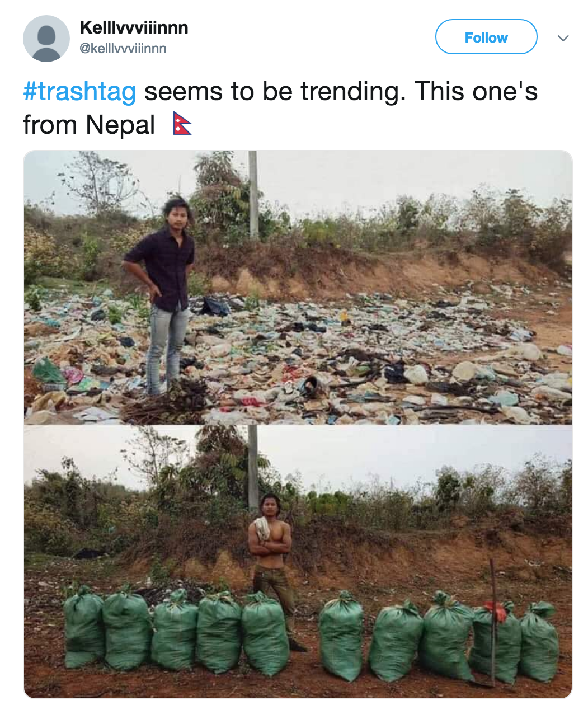Screen dimensions: 588x705
Task: Click the display name Kelllvvviiinnn
Action: (x=134, y=27)
